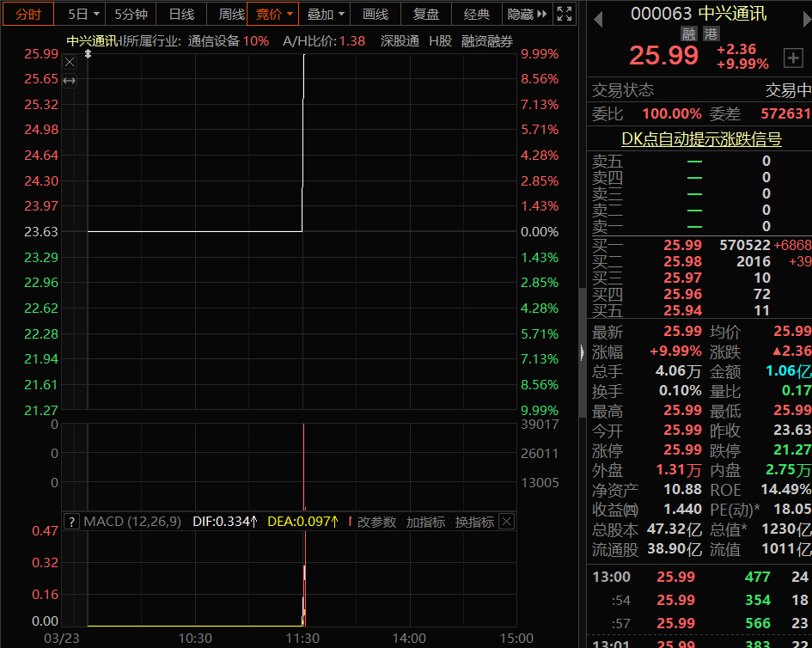Expand the 竞价 dropdown
Screen dimensions: 812x648
(273, 14)
